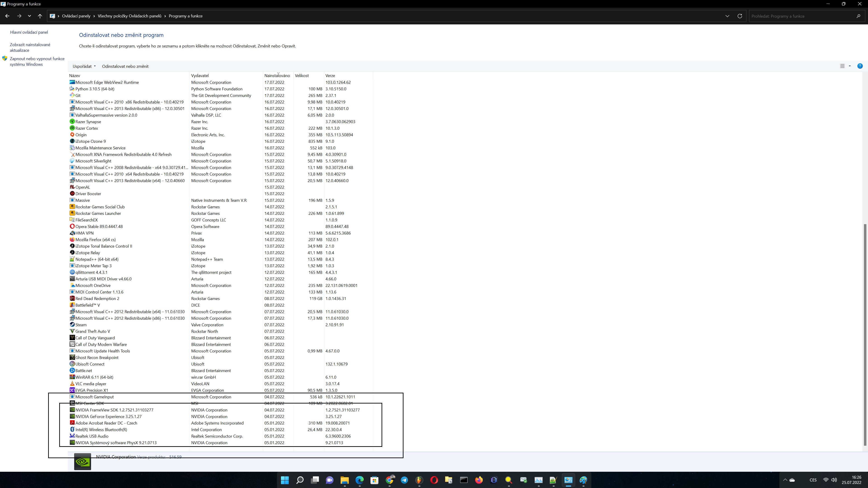Click the refresh icon in address bar
This screenshot has width=868, height=488.
pyautogui.click(x=740, y=16)
